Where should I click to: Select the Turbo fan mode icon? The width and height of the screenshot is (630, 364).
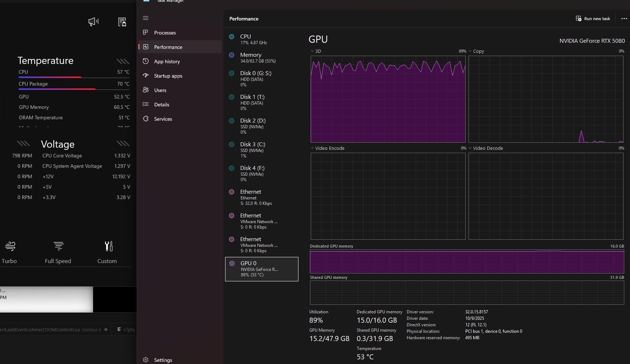10,246
